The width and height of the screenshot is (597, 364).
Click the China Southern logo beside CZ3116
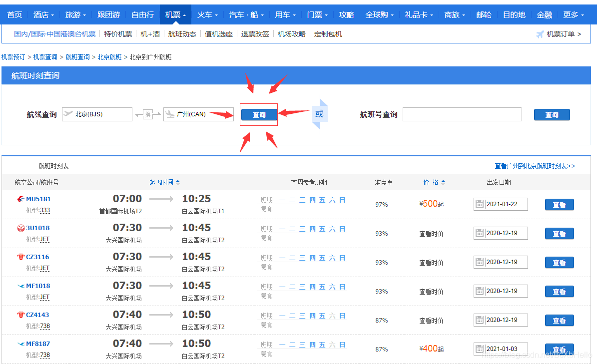(x=21, y=257)
